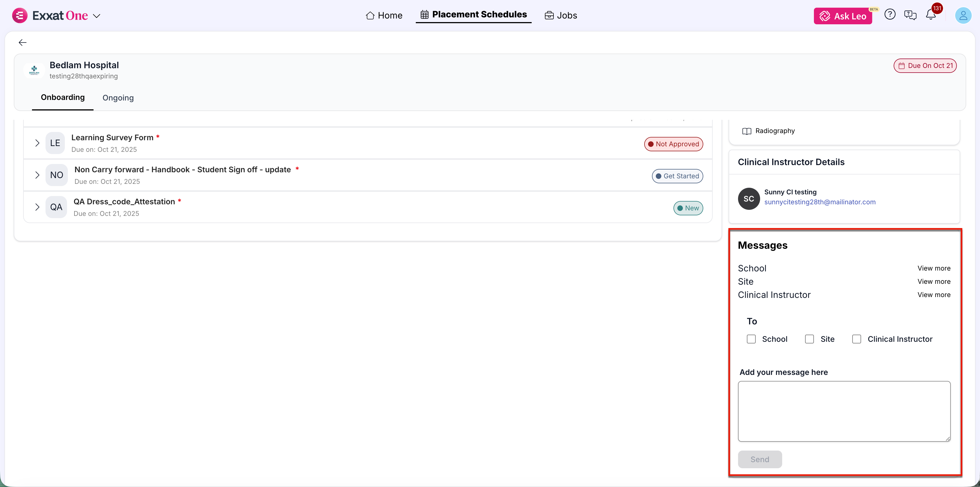The height and width of the screenshot is (487, 980).
Task: Open the notifications bell icon
Action: click(931, 14)
